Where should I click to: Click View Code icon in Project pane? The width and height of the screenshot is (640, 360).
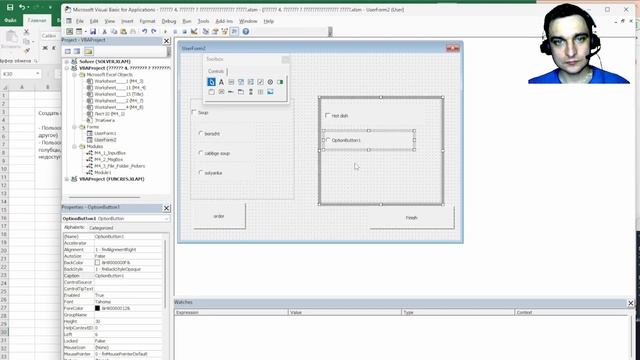tap(68, 51)
